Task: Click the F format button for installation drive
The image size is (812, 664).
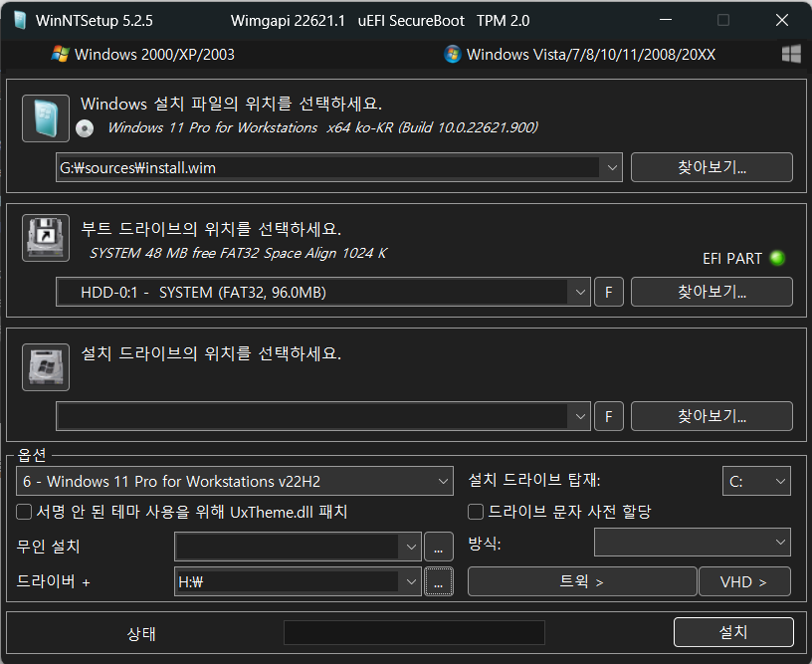Action: tap(609, 416)
